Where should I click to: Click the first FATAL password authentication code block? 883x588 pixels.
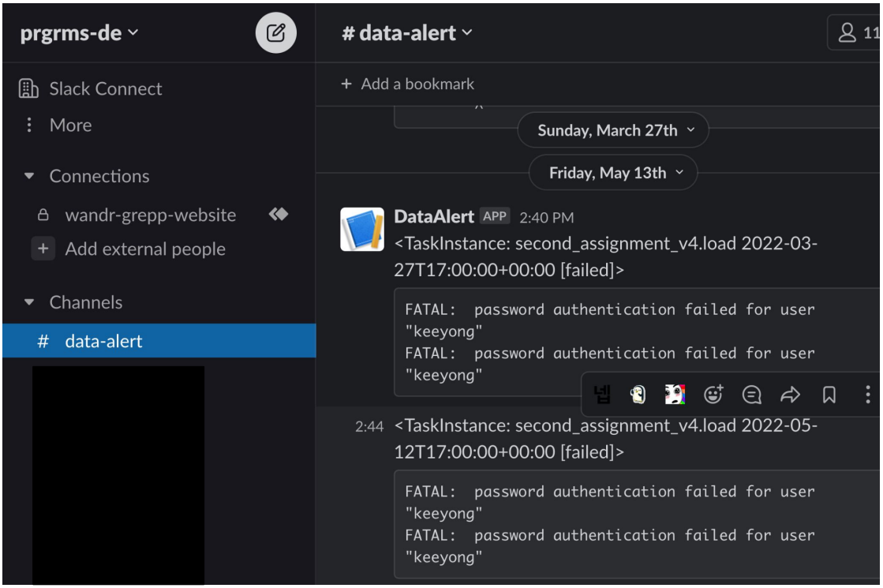pos(637,343)
